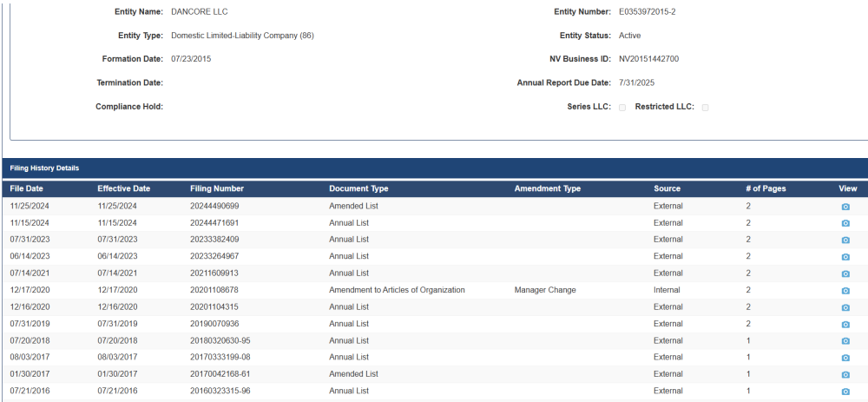868x402 pixels.
Task: Sort table by File Date column
Action: coord(27,188)
